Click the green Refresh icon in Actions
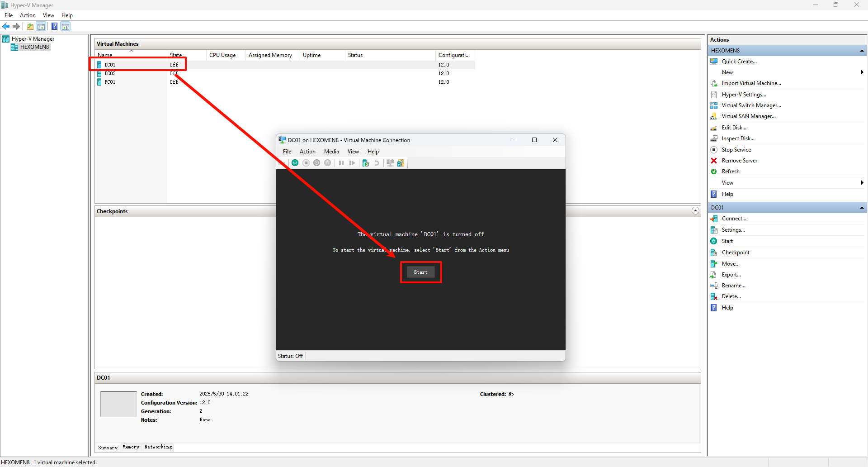868x467 pixels. point(714,172)
